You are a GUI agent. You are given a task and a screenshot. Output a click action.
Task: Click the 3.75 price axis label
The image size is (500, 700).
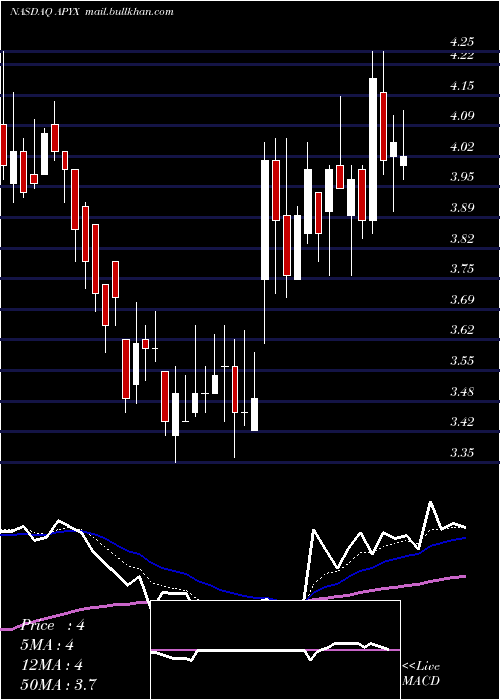click(x=462, y=269)
